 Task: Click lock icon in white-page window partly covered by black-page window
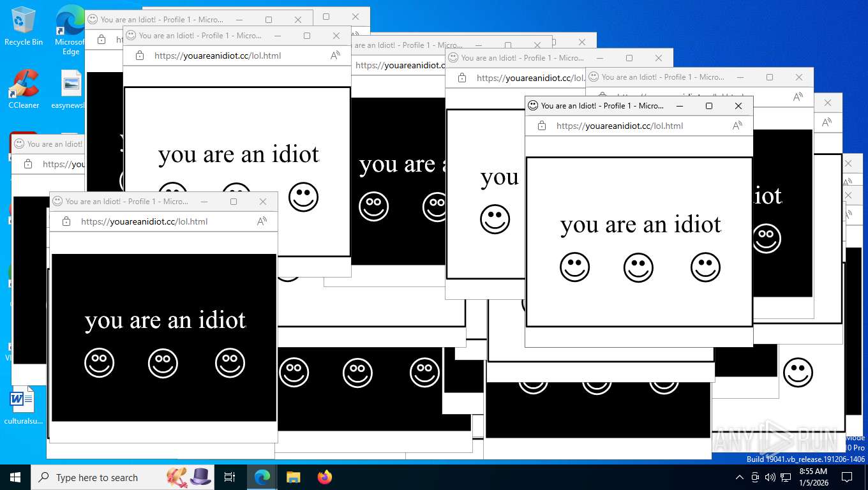tap(139, 56)
